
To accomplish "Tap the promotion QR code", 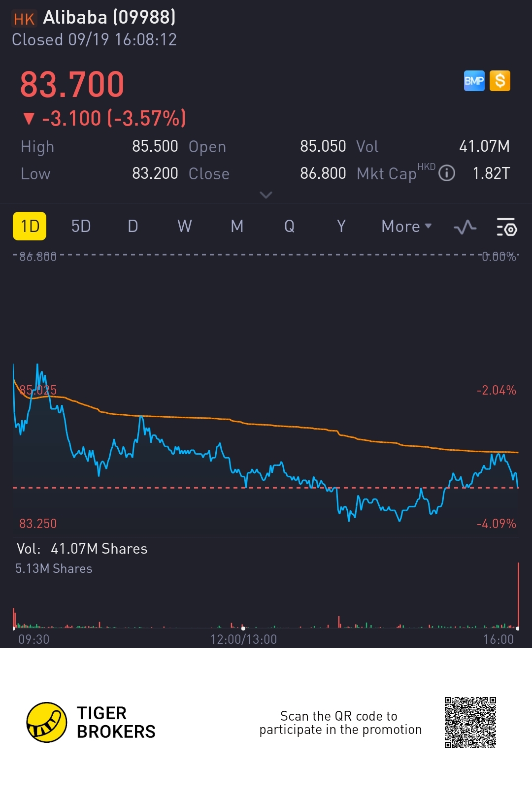I will pos(470,722).
